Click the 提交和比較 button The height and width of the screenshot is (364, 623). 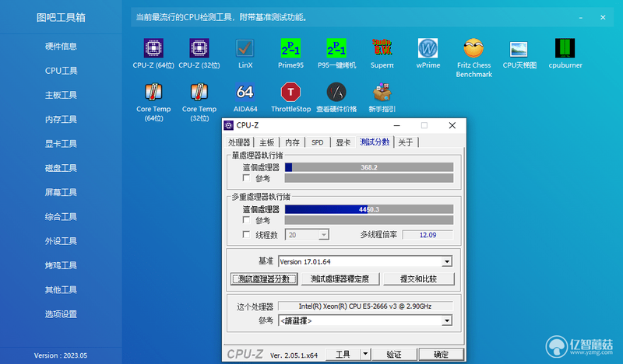(x=419, y=279)
